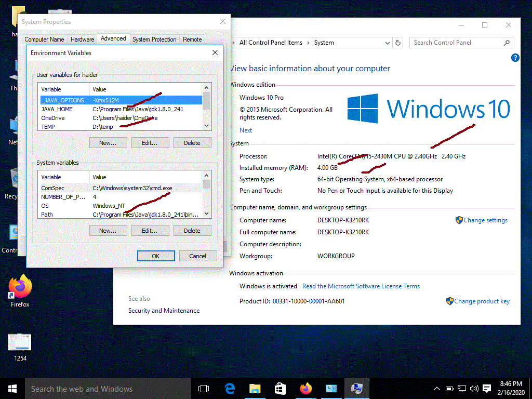Image resolution: width=532 pixels, height=399 pixels.
Task: Click Edit under User variables for haider
Action: tap(150, 143)
